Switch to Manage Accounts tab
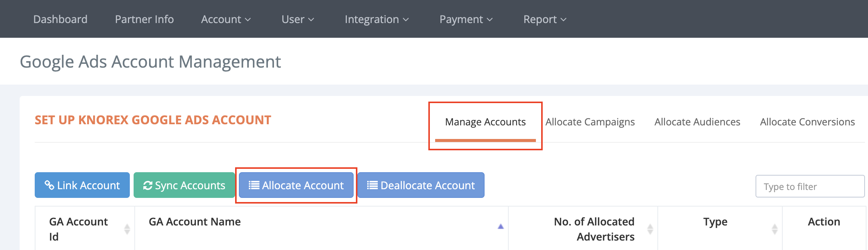 [x=485, y=122]
